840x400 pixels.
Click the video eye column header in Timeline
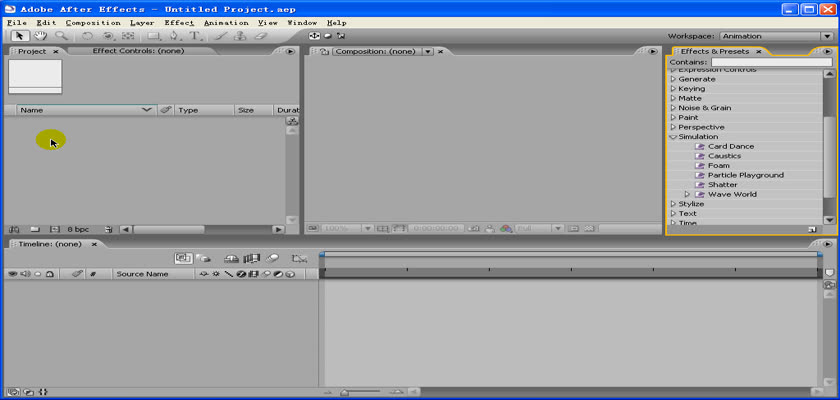click(x=12, y=274)
